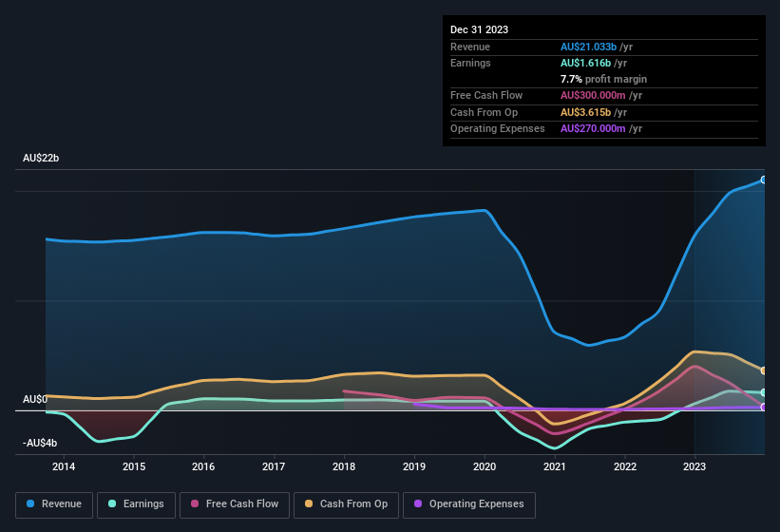This screenshot has height=532, width=780.
Task: Click the Revenue endpoint marker on the blue line
Action: pyautogui.click(x=764, y=180)
